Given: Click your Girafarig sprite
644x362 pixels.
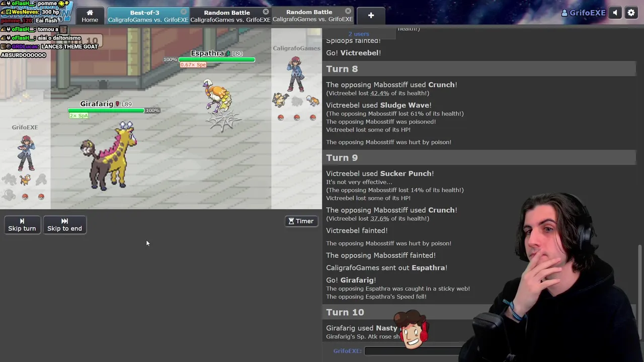Looking at the screenshot, I should (109, 156).
